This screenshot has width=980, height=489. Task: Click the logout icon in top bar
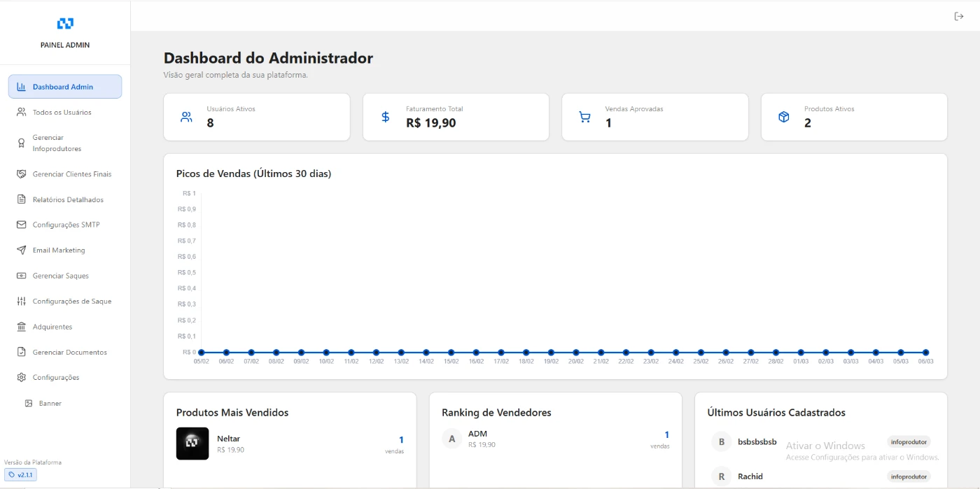[959, 17]
